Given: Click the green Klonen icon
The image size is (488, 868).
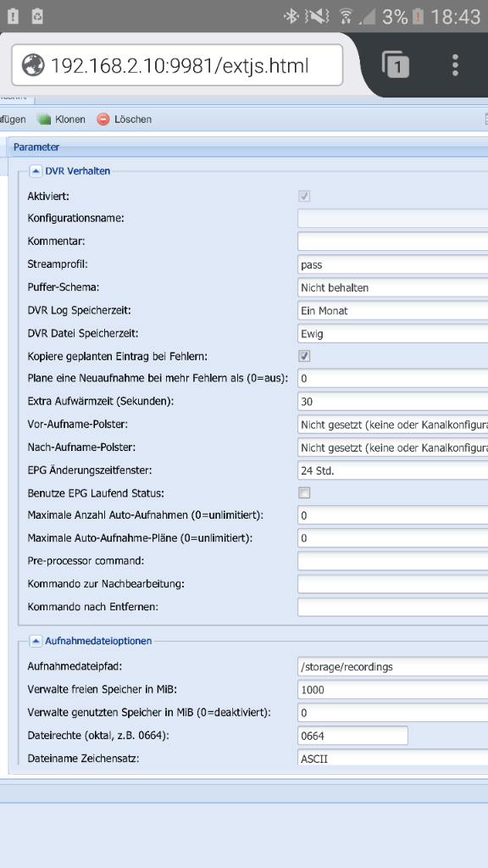Looking at the screenshot, I should 44,119.
